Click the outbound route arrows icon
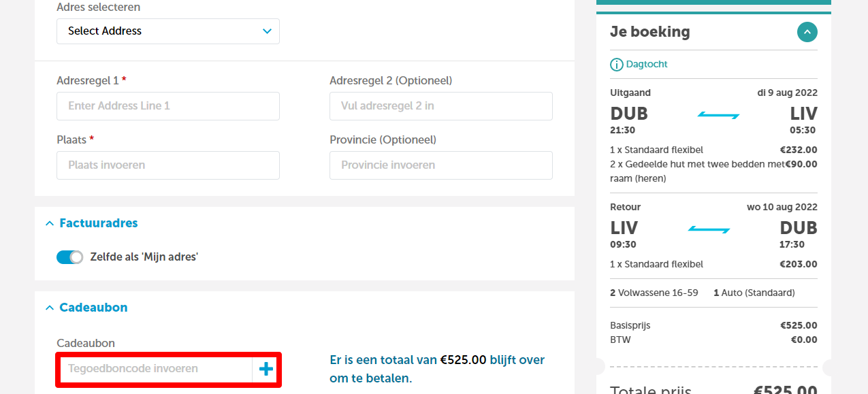 [718, 116]
